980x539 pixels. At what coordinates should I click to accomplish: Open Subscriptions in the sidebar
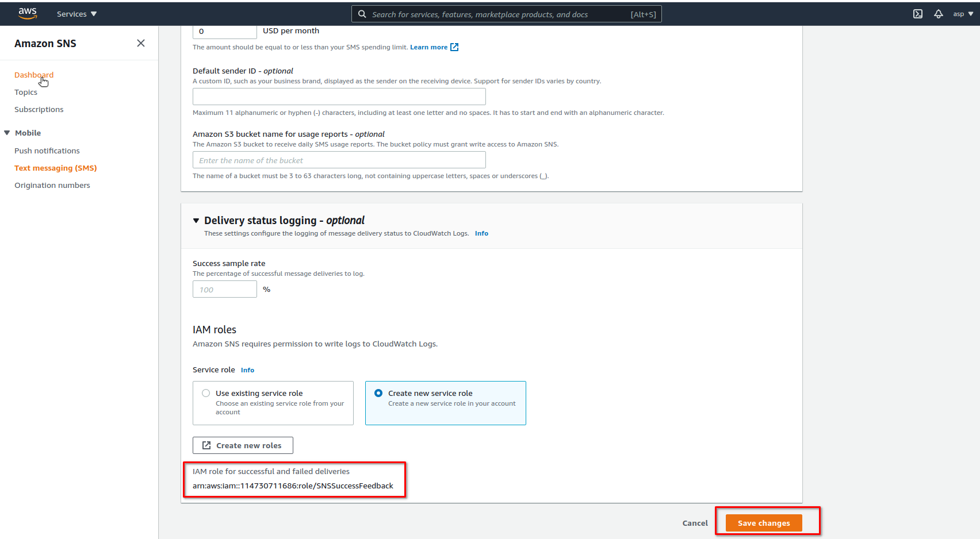tap(39, 109)
